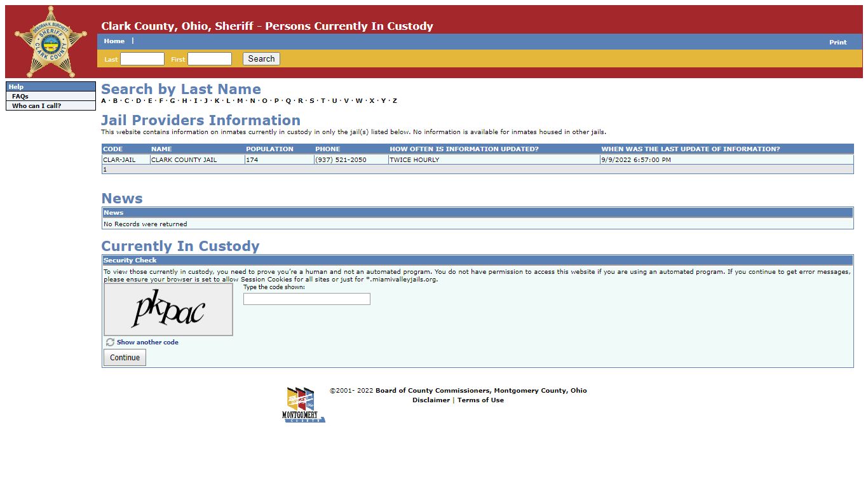Focus the Type the code shown field
The height and width of the screenshot is (488, 868).
(x=307, y=299)
